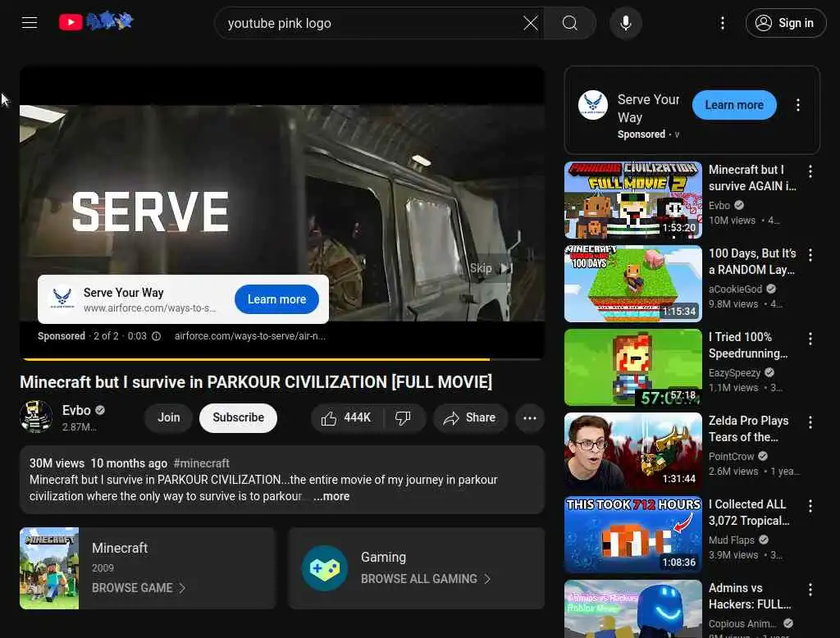The width and height of the screenshot is (840, 638).
Task: Open Parkour Civilization Full Movie 2 thumbnail
Action: click(633, 200)
